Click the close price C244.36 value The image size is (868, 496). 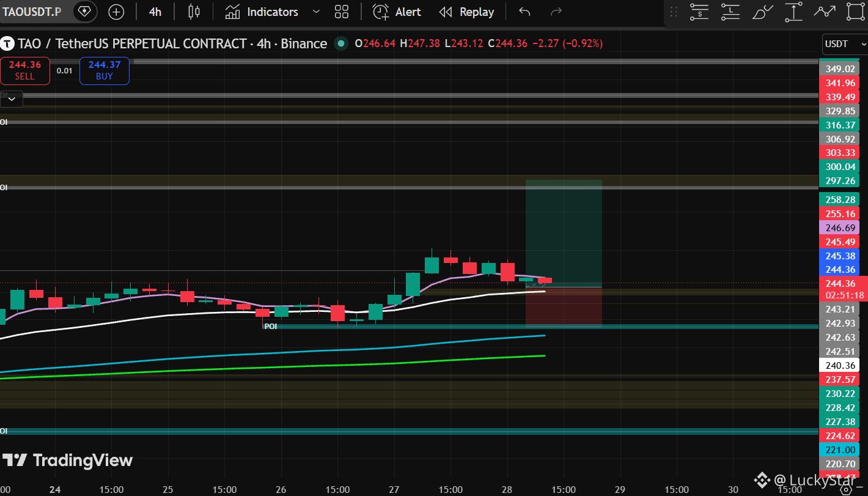pos(509,43)
